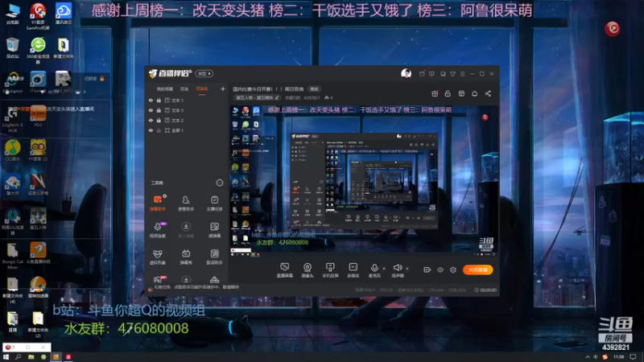This screenshot has height=362, width=644.
Task: Select the 文本 3 source row
Action: pyautogui.click(x=186, y=110)
